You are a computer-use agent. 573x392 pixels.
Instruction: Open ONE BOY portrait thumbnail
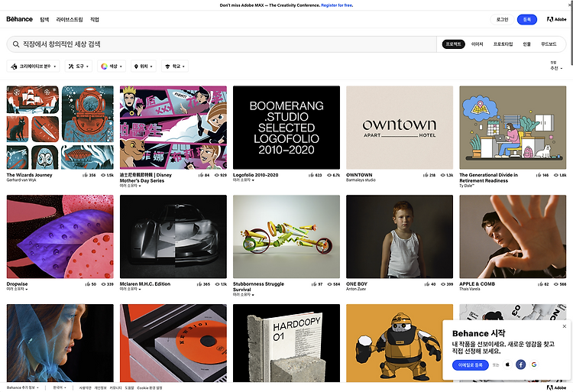pos(400,236)
